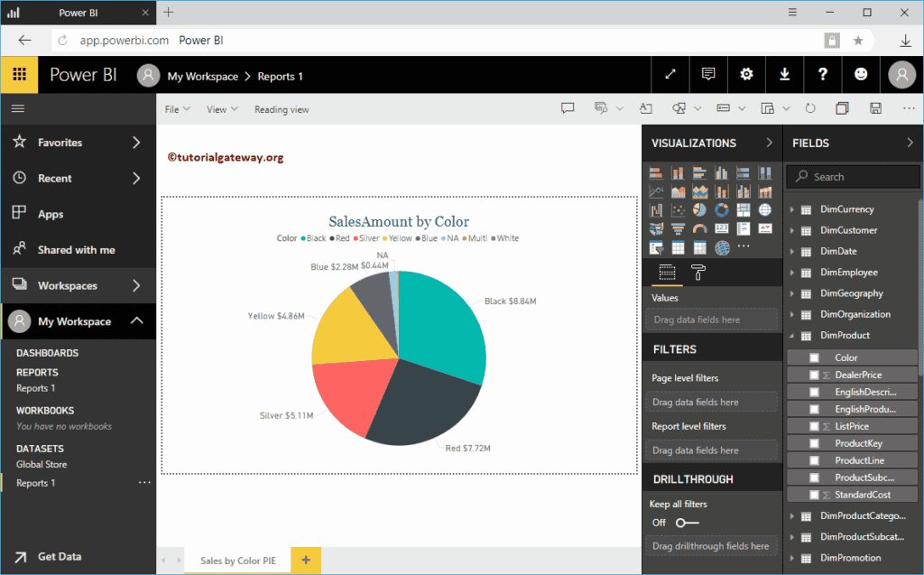This screenshot has width=924, height=575.
Task: Collapse the DimProduct table in Fields
Action: [793, 335]
